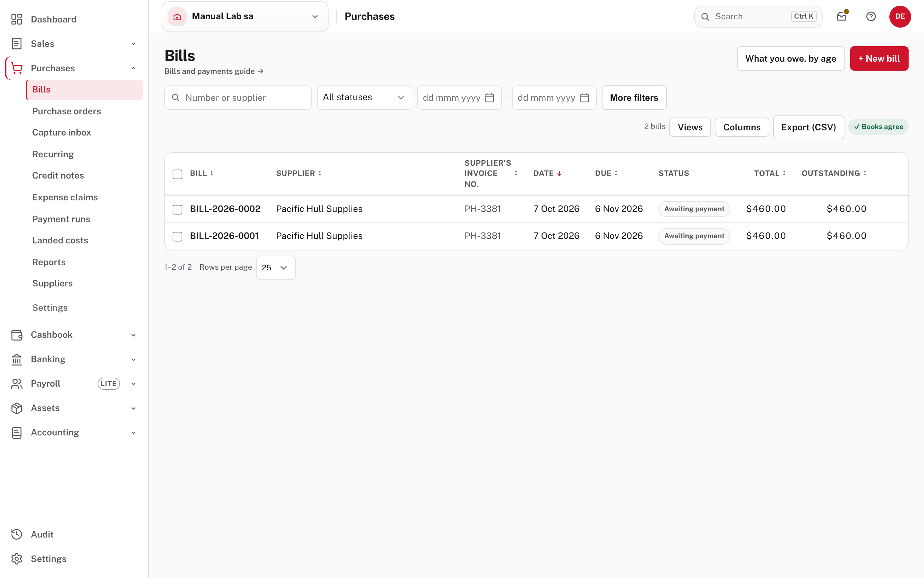Screen dimensions: 924x578
Task: Collapse the Purchases menu chevron
Action: tap(134, 68)
